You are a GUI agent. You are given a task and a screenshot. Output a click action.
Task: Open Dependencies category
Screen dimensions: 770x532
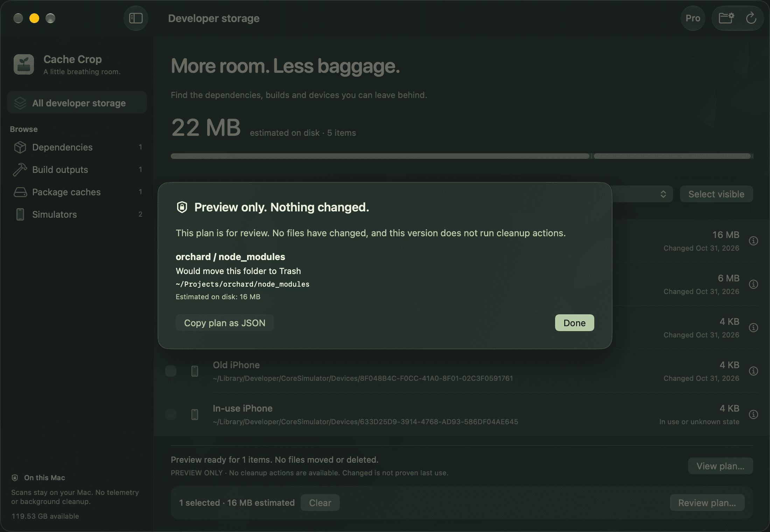point(77,147)
